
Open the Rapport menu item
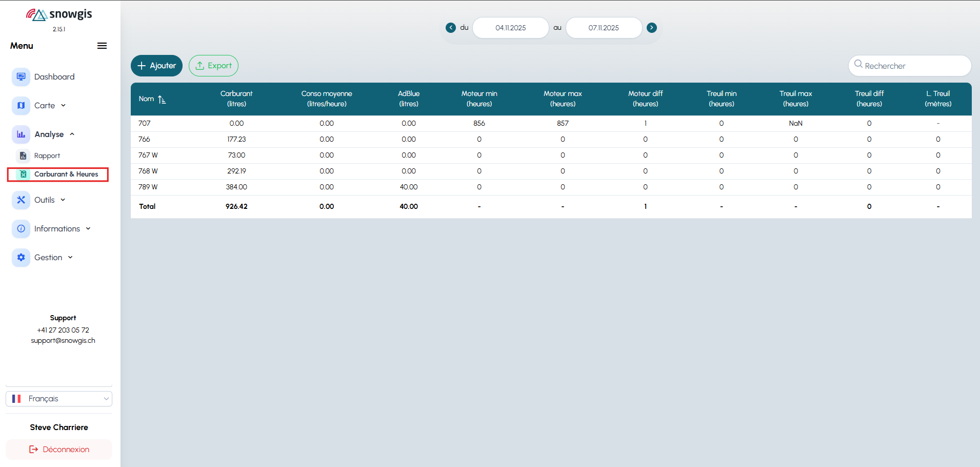[47, 156]
